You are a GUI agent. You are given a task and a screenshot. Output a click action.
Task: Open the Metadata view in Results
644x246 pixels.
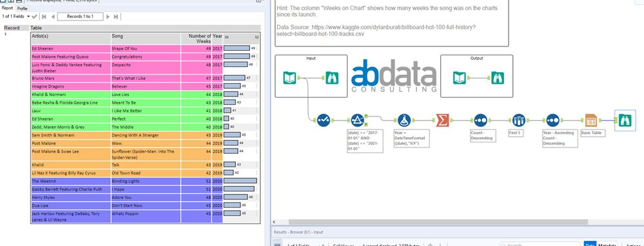607,244
